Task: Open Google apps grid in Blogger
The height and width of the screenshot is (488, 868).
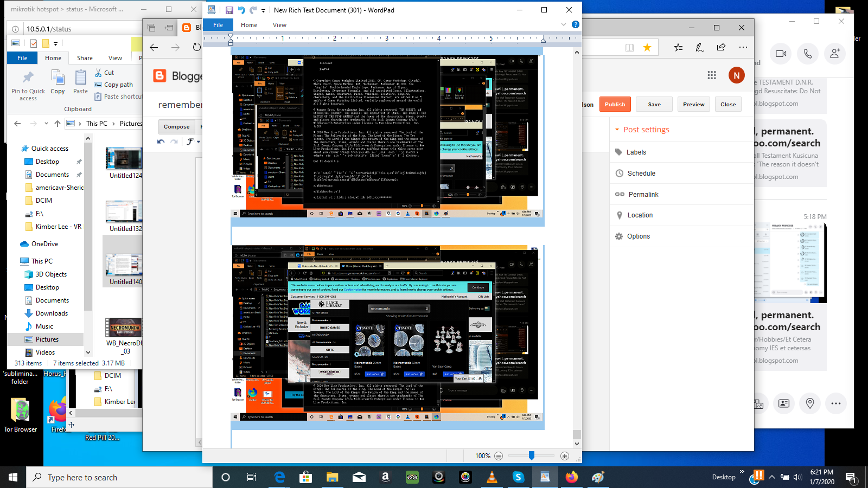Action: 712,75
